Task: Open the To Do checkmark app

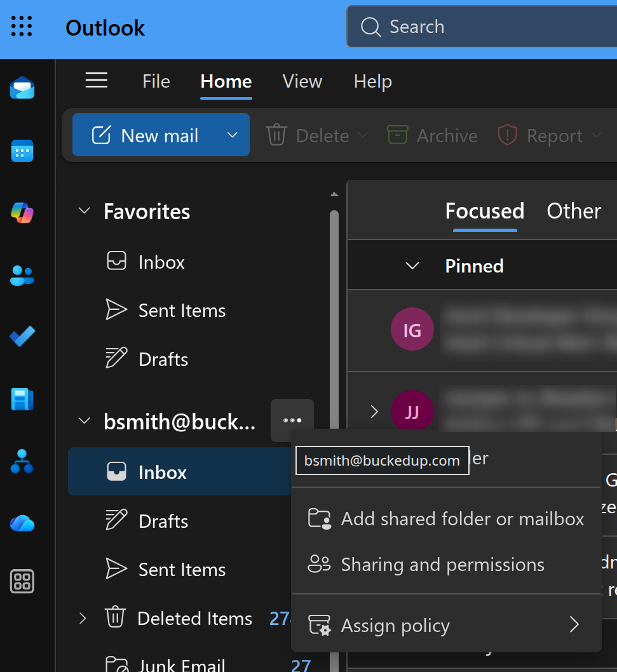Action: pos(22,337)
